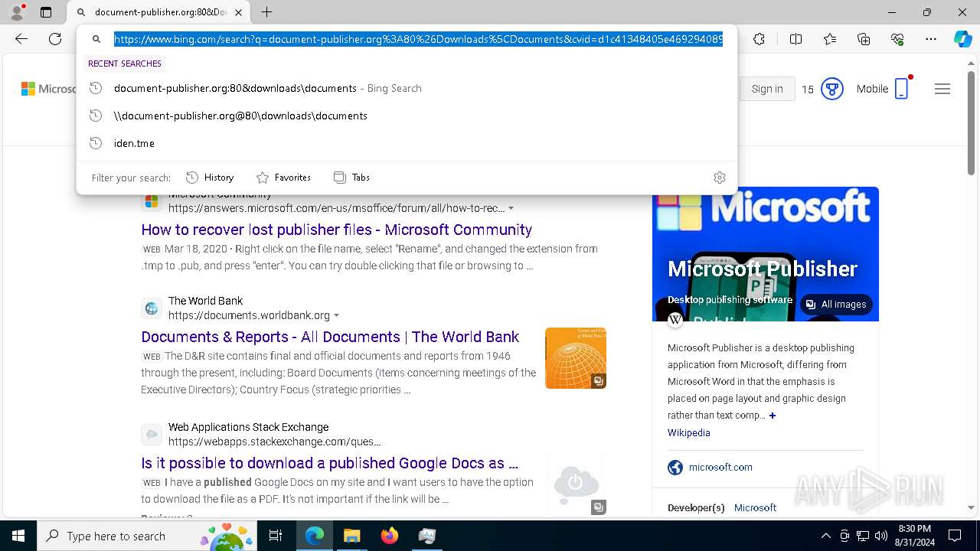Open the taskbar clock showing 8:30 PM
The height and width of the screenshot is (551, 980).
point(914,536)
